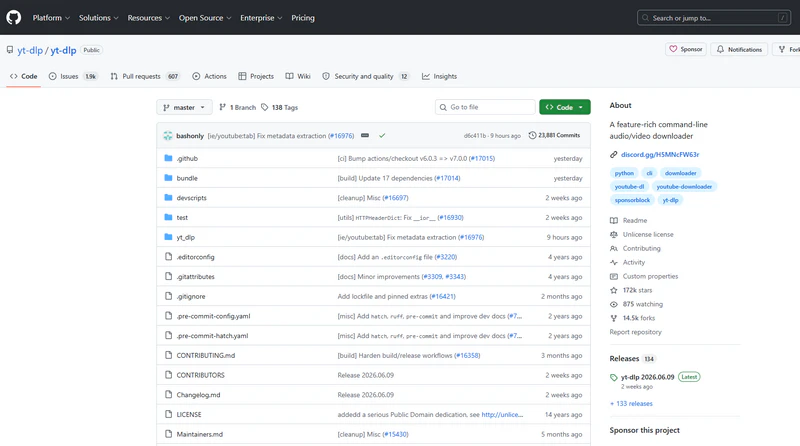Expand the Enterprise dropdown
This screenshot has width=800, height=446.
(261, 18)
